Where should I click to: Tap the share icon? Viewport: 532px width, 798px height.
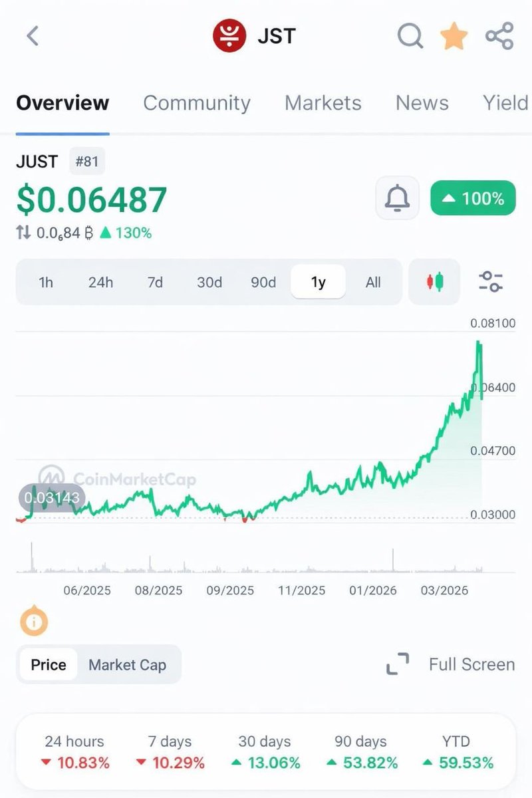coord(499,36)
